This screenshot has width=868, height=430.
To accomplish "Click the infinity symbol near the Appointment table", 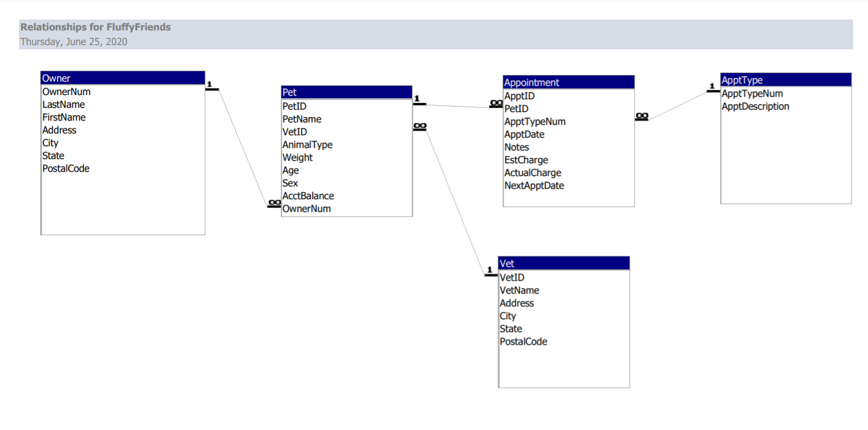I will (x=495, y=104).
